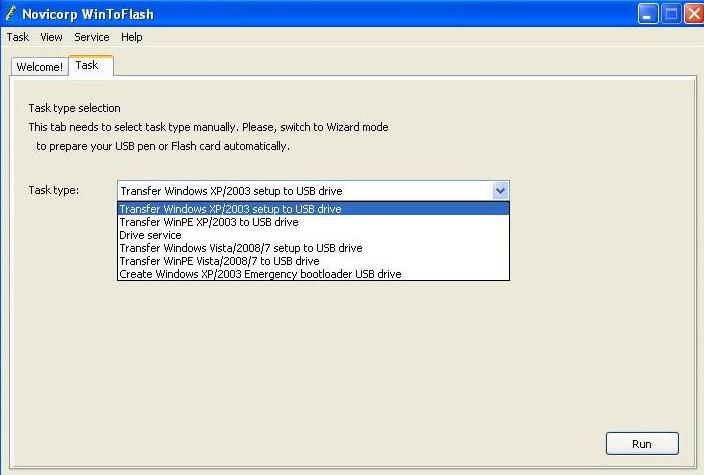Close the WinToFlash window

pyautogui.click(x=694, y=14)
